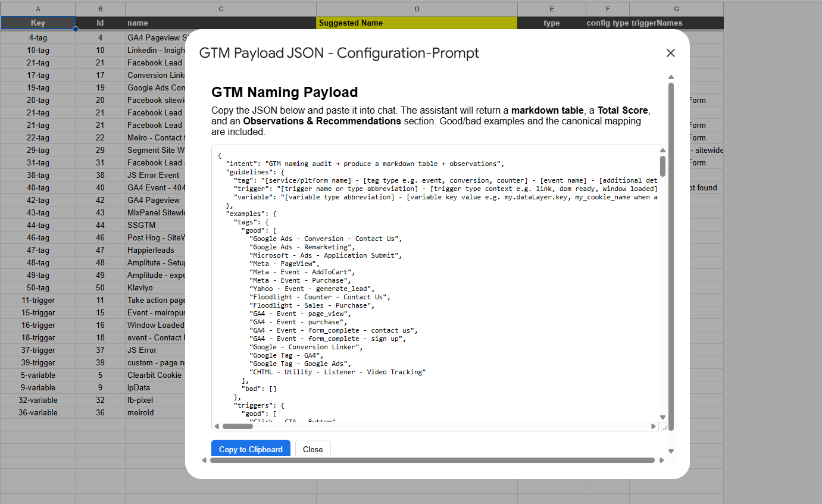Image resolution: width=822 pixels, height=504 pixels.
Task: Click the name cell fb-pixel
Action: click(x=155, y=400)
